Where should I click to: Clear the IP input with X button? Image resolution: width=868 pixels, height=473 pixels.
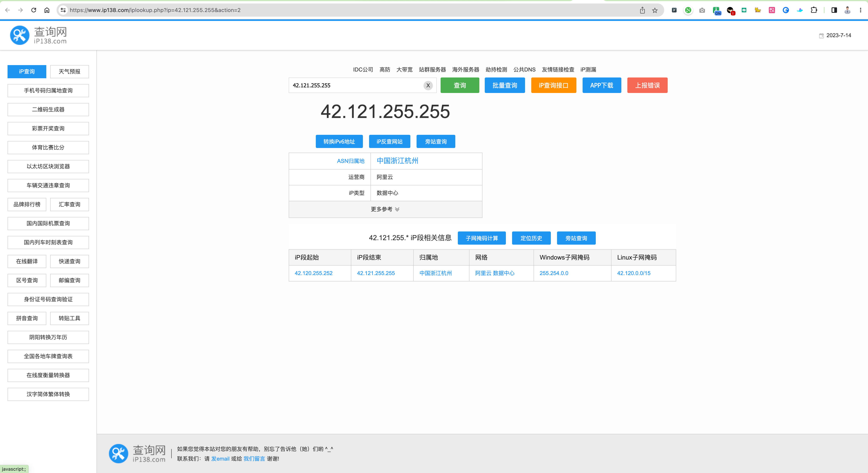click(x=428, y=85)
